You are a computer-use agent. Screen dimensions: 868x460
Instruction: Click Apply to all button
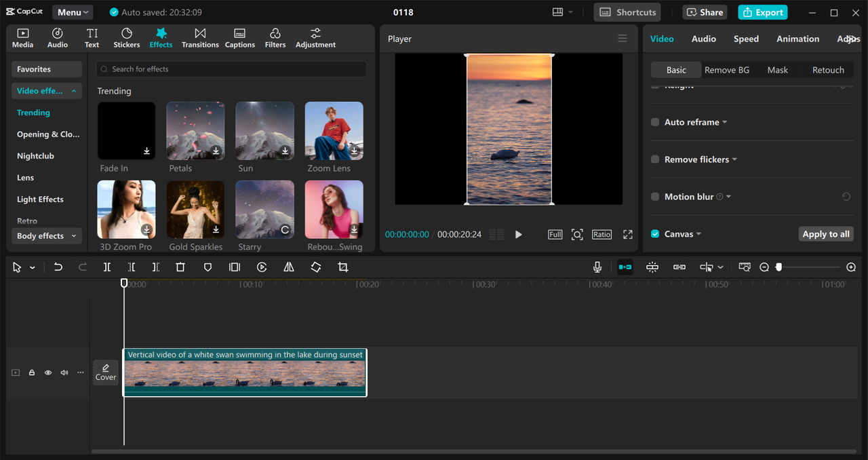click(x=826, y=234)
